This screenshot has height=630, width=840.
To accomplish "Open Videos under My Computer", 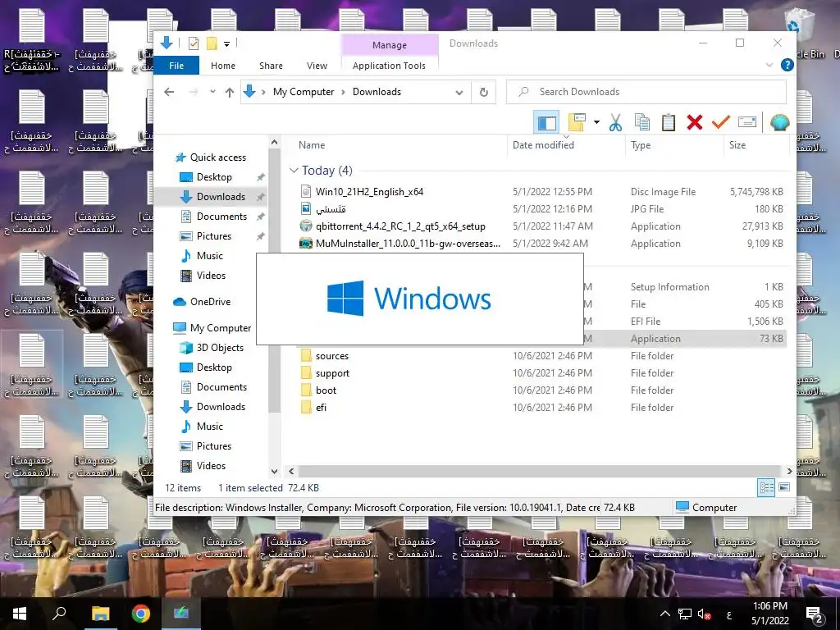I will coord(211,466).
